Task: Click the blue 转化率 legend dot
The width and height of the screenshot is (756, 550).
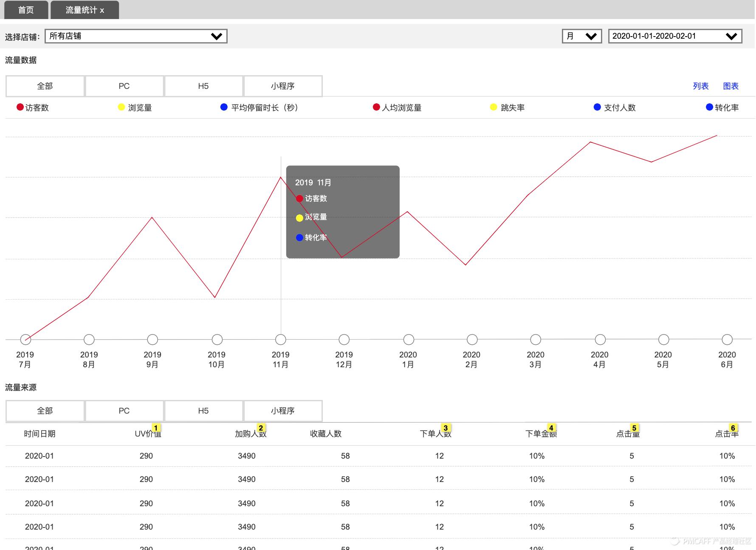Action: pyautogui.click(x=709, y=107)
